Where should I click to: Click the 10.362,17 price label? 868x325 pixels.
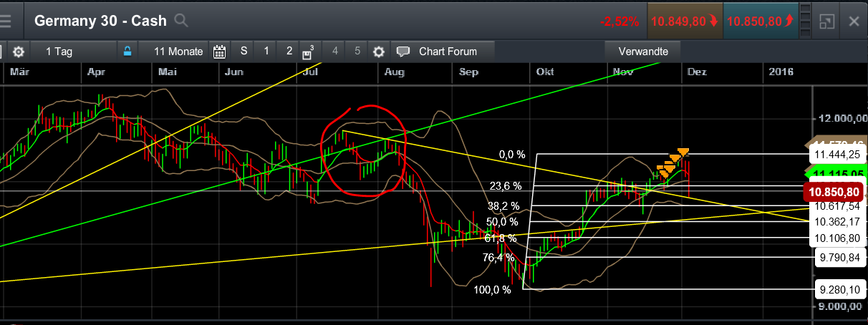[836, 222]
